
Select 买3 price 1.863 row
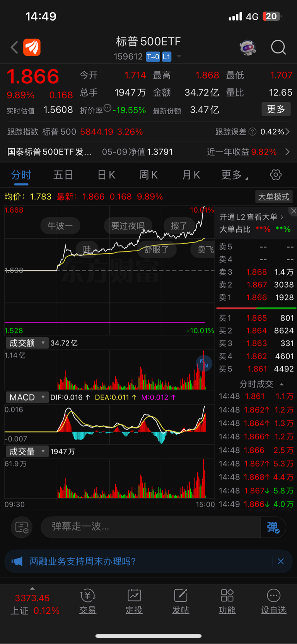pos(256,343)
